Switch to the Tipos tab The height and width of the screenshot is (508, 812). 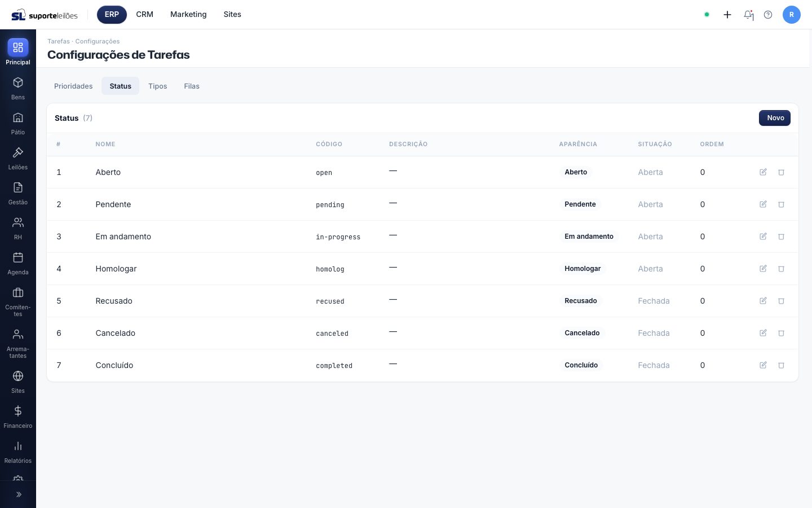coord(158,86)
